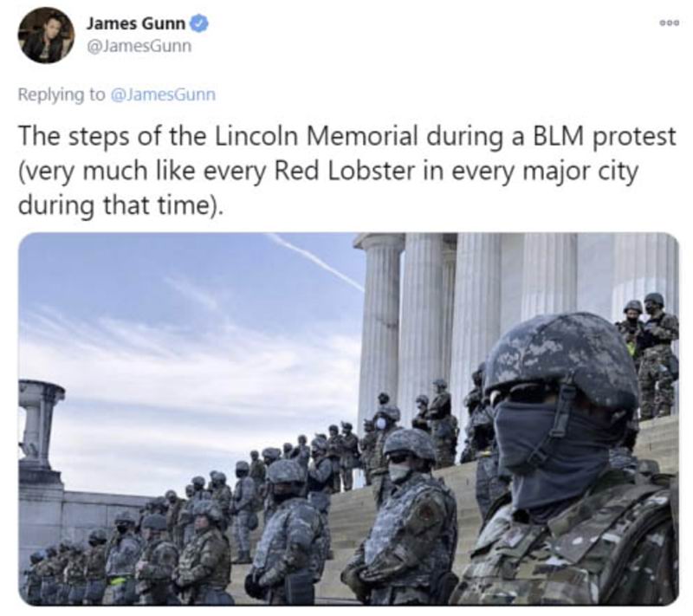693x616 pixels.
Task: Click the foreground soldier's dark face covering
Action: click(x=548, y=446)
